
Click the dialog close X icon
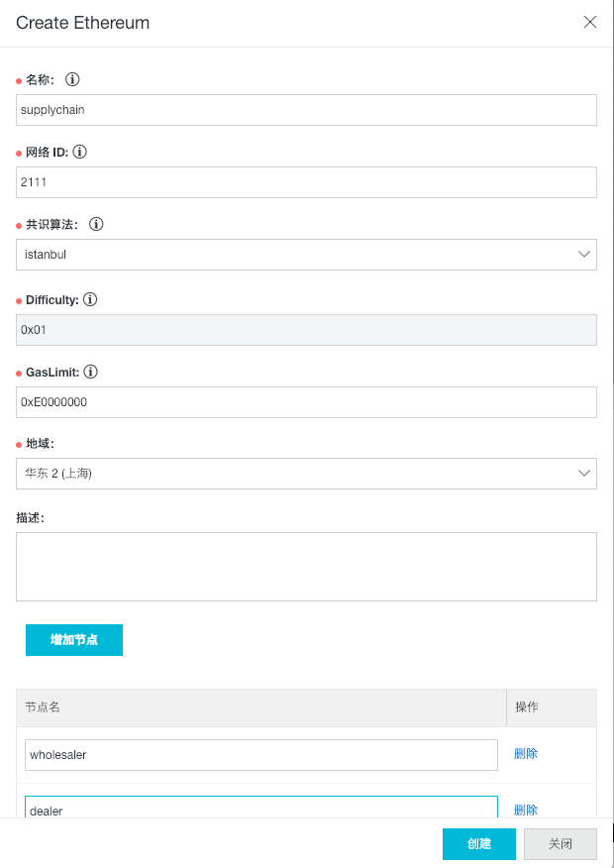[590, 21]
